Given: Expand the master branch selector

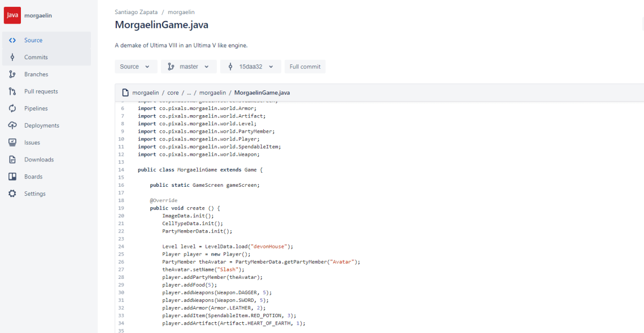Looking at the screenshot, I should click(189, 67).
